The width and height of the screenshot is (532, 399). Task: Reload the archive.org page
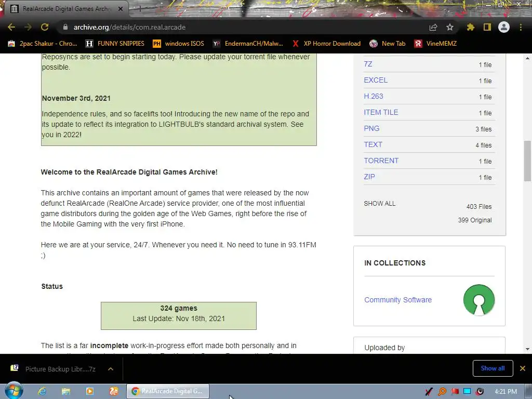(x=45, y=27)
